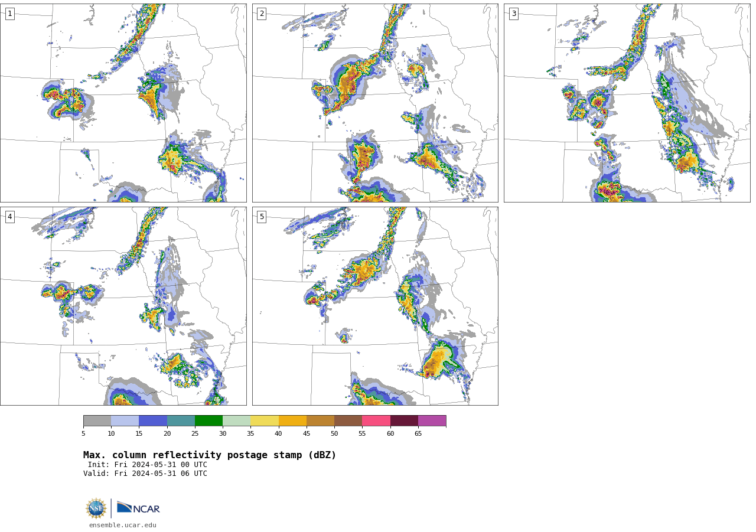Click the teal 20-25 dBZ swatch
Viewport: 756px width, 532px height.
point(181,421)
